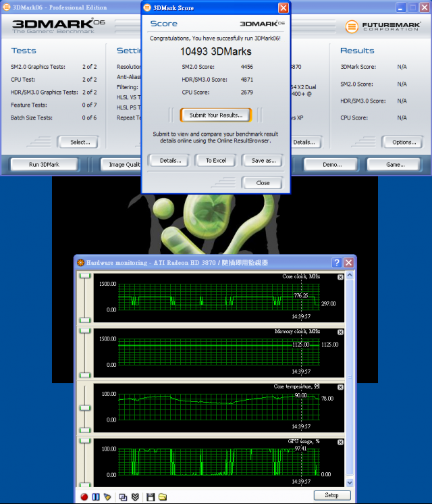Open Options... under Results
Screen dimensions: 432x504
(402, 142)
